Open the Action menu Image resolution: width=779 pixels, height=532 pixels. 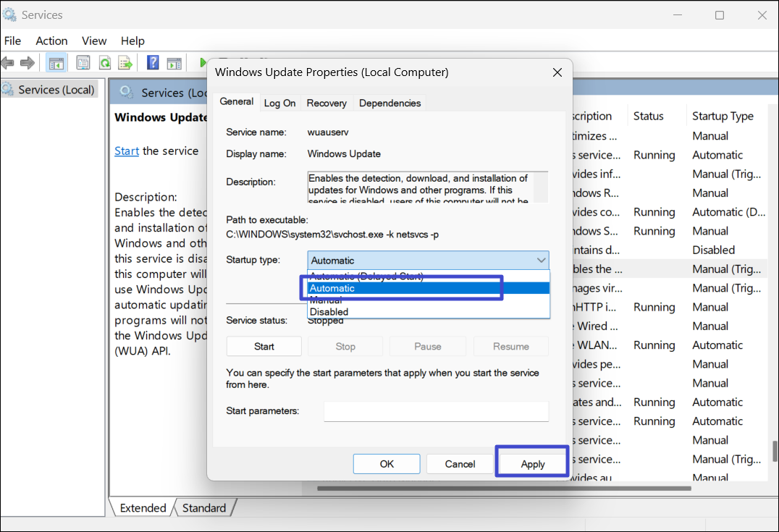(x=51, y=41)
